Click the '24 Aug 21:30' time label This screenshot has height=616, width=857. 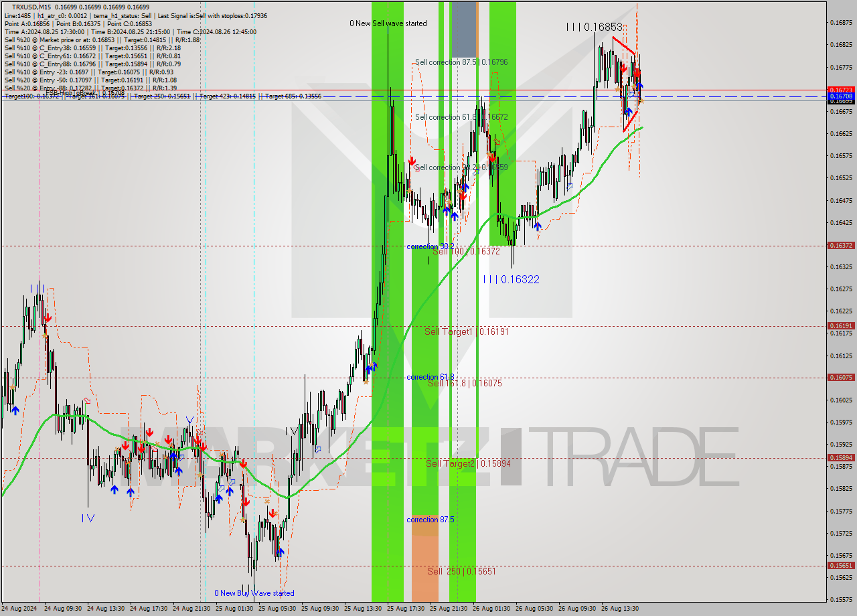[191, 609]
